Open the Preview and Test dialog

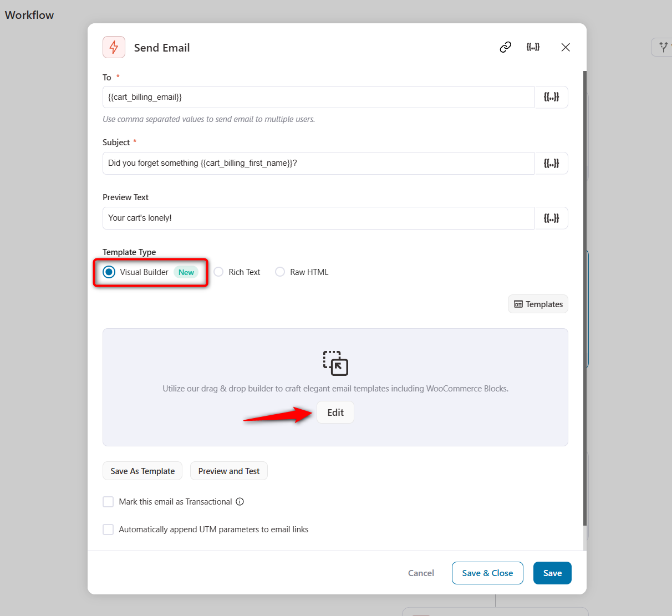228,471
